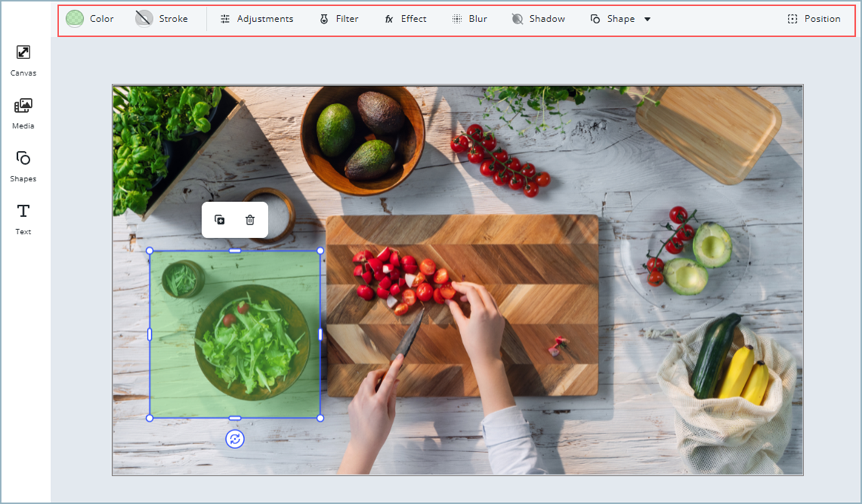
Task: Select the Text tool in sidebar
Action: (23, 218)
